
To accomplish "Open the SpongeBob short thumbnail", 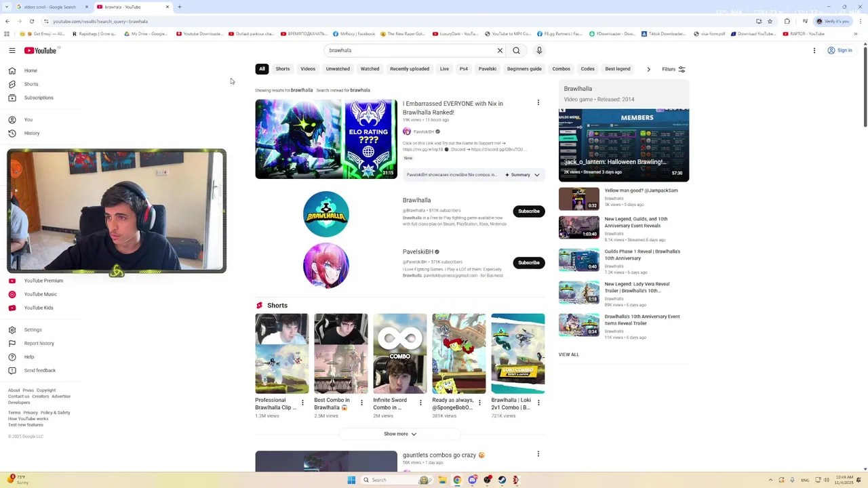I will 459,353.
